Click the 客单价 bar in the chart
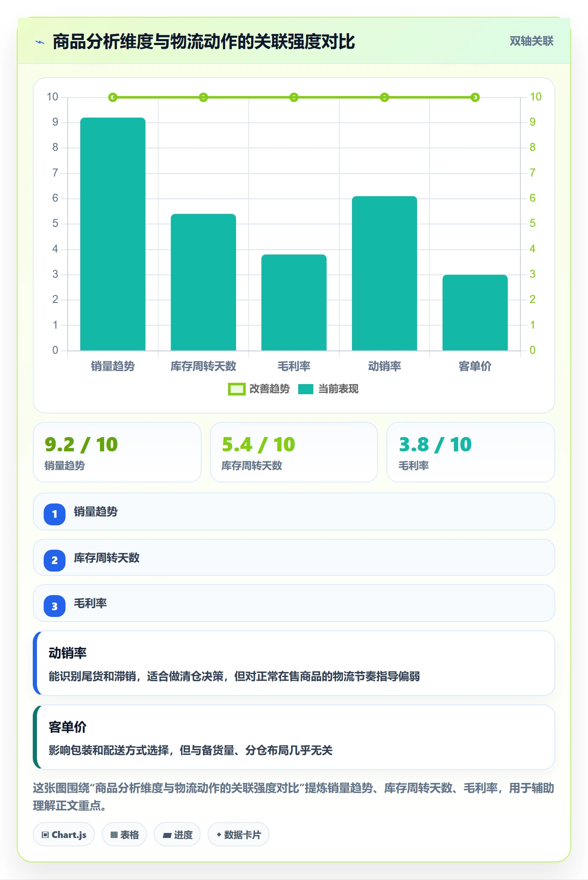 pos(475,313)
